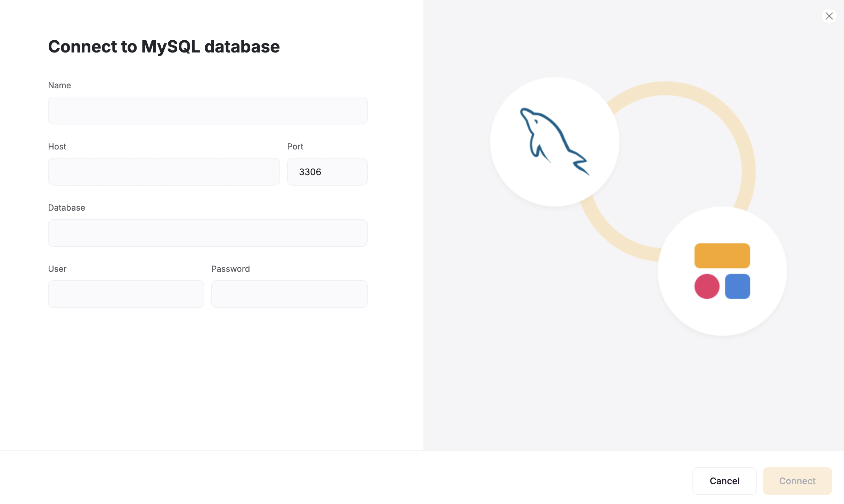Select the Port field showing 3306
844x504 pixels.
click(327, 172)
